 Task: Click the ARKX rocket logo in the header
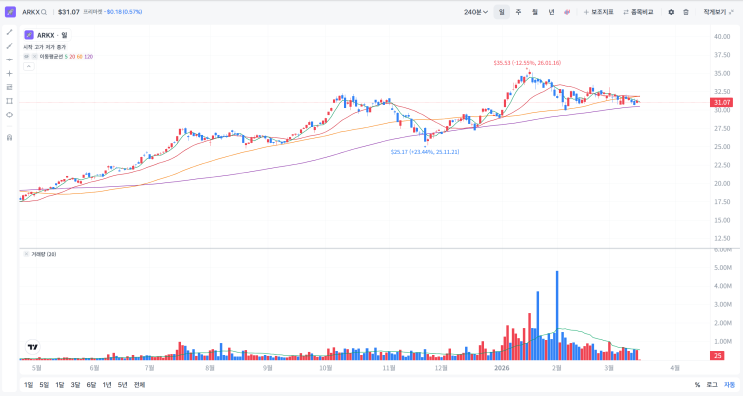pos(10,12)
